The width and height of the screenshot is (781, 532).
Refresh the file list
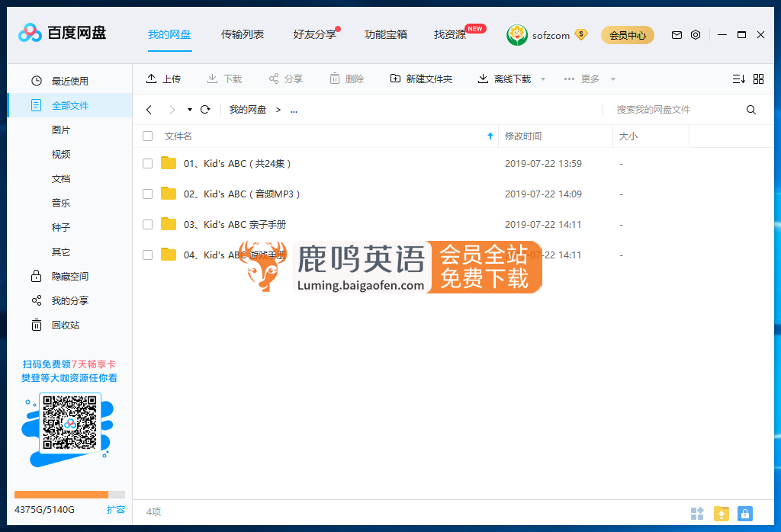click(x=205, y=110)
